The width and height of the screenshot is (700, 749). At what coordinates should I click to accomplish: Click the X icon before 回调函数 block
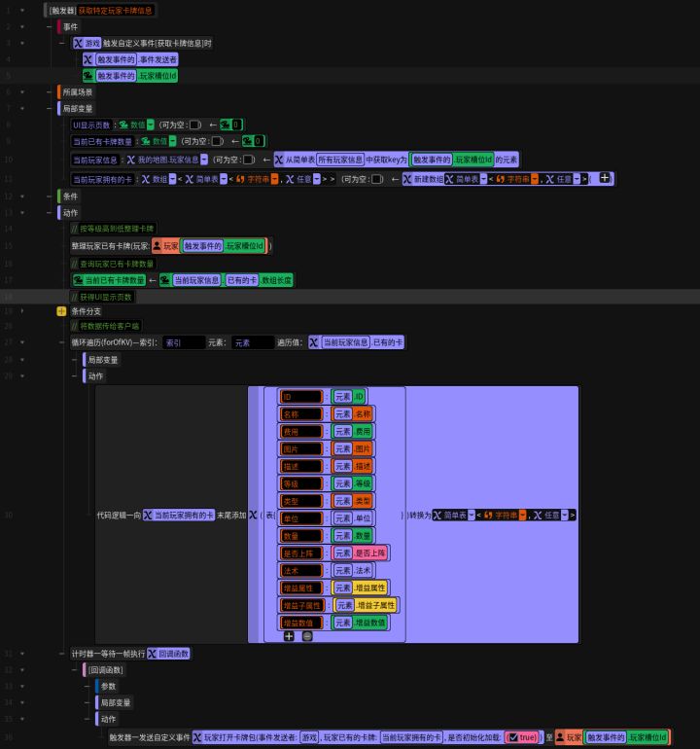point(153,654)
